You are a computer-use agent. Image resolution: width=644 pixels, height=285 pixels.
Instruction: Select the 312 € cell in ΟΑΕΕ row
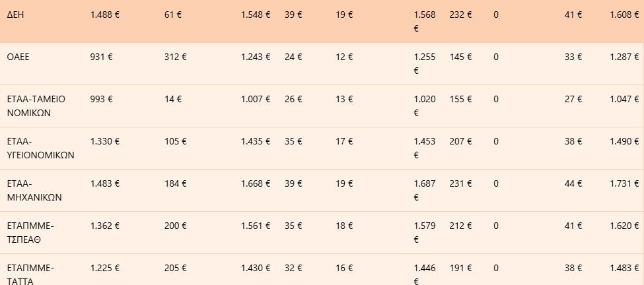pyautogui.click(x=176, y=57)
